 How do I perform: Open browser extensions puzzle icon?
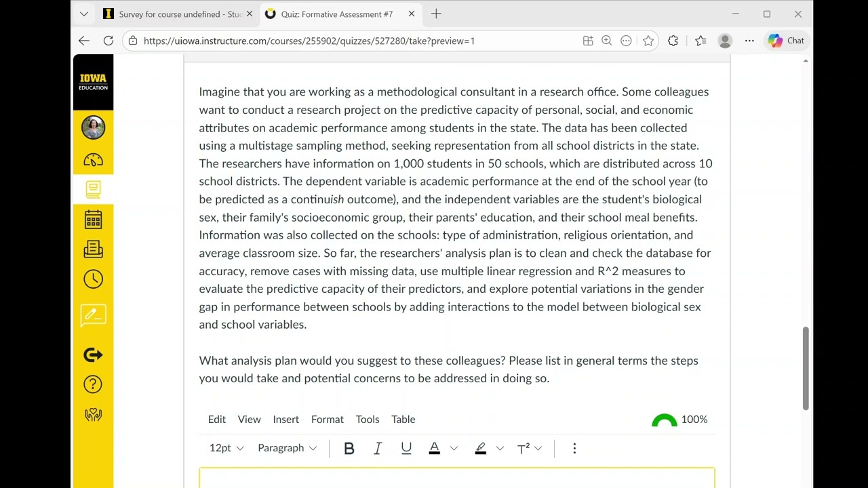coord(673,41)
